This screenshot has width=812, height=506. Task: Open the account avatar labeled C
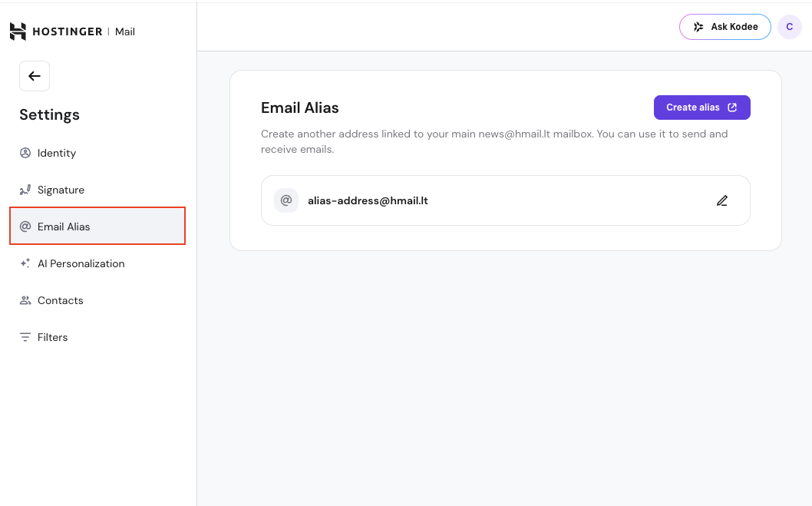pyautogui.click(x=790, y=27)
